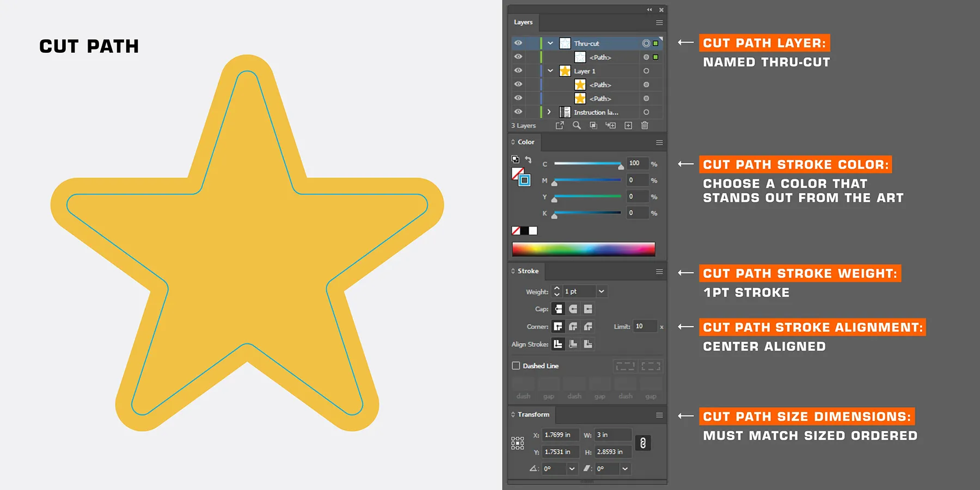Image resolution: width=980 pixels, height=490 pixels.
Task: Select Align Stroke to Inside icon
Action: (573, 344)
